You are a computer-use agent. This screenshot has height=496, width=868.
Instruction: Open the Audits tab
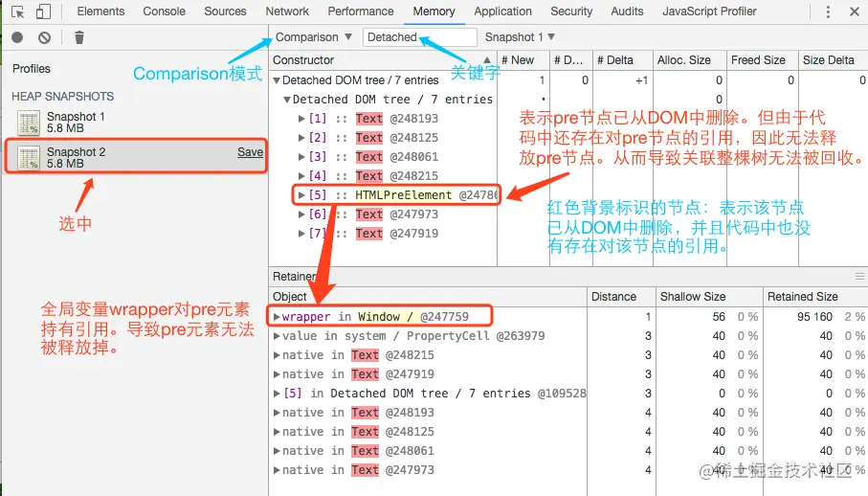(x=627, y=11)
